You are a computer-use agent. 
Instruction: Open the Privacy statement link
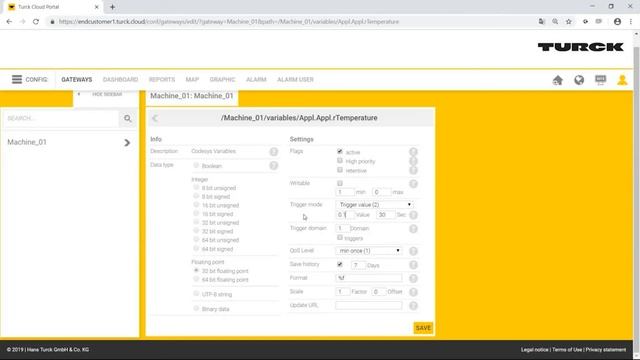(x=606, y=350)
